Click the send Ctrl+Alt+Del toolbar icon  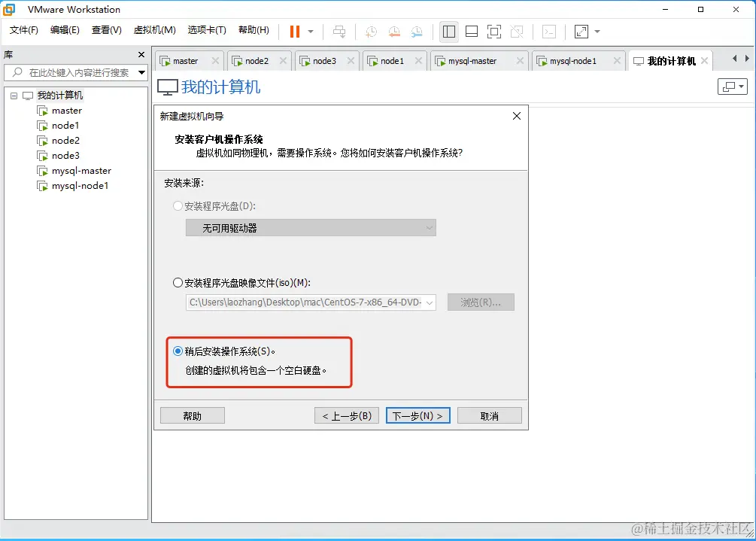coord(339,32)
